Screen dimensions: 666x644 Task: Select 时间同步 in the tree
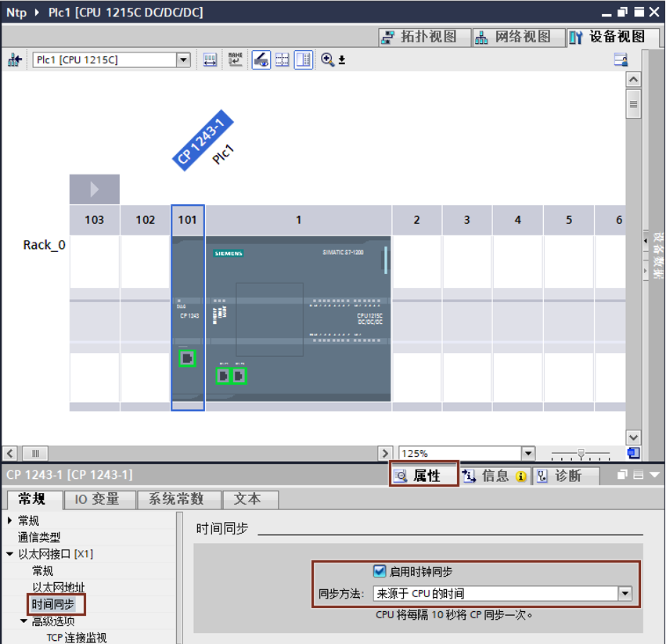[53, 604]
